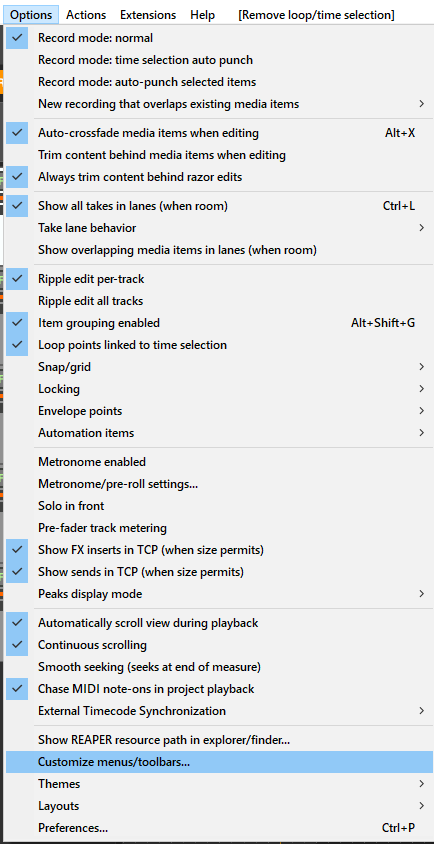The image size is (434, 844).
Task: Open Preferences
Action: tap(219, 828)
